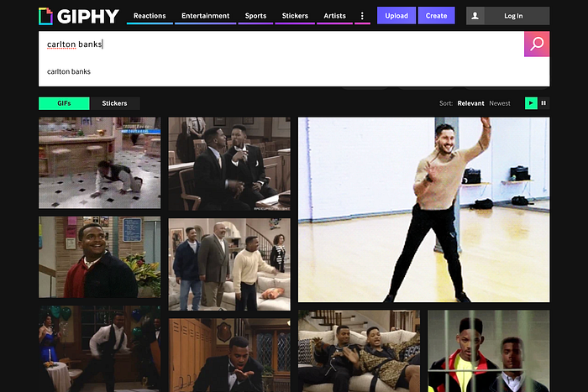Open the Artists menu
This screenshot has width=588, height=392.
pyautogui.click(x=335, y=16)
